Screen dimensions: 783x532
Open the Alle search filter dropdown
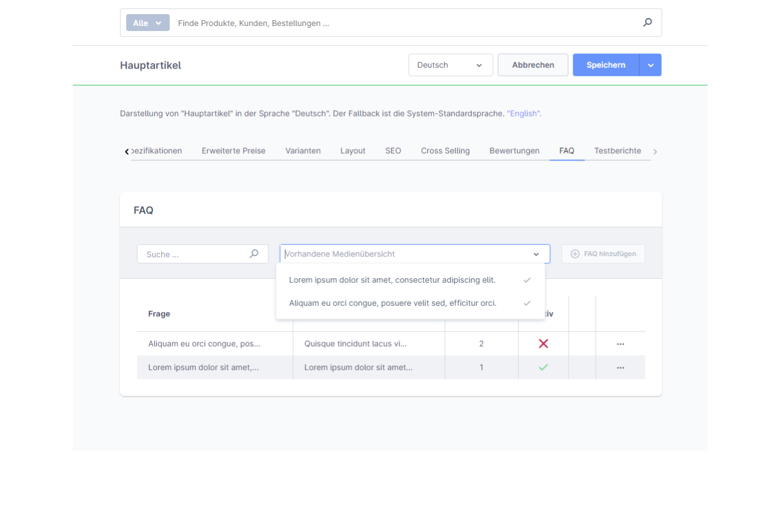148,23
